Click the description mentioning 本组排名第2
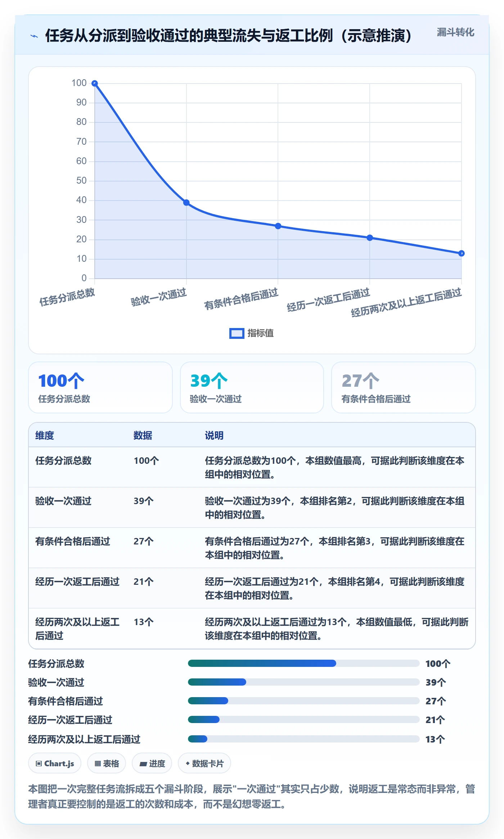This screenshot has width=504, height=839. tap(335, 508)
